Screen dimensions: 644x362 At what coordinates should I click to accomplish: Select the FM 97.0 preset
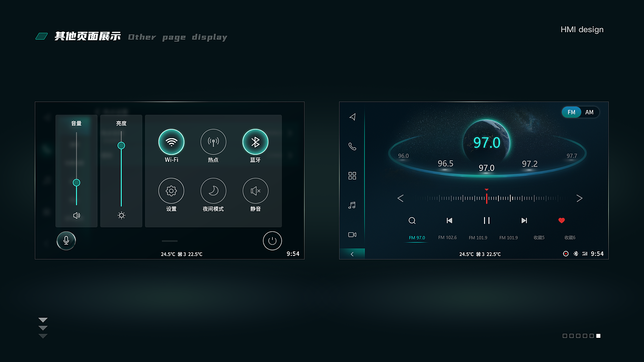pyautogui.click(x=417, y=238)
